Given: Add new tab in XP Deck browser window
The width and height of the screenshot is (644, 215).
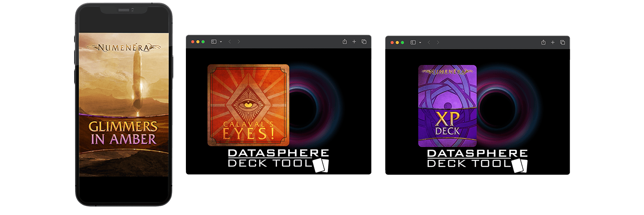Looking at the screenshot, I should coord(553,42).
